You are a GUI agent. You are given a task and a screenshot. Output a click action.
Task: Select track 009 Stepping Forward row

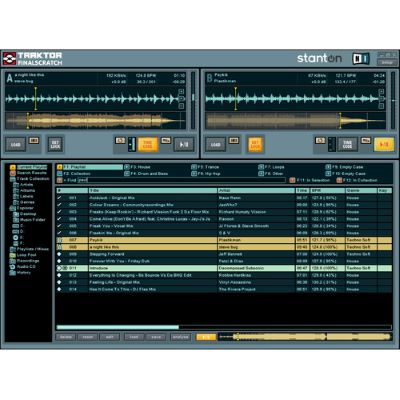point(224,254)
